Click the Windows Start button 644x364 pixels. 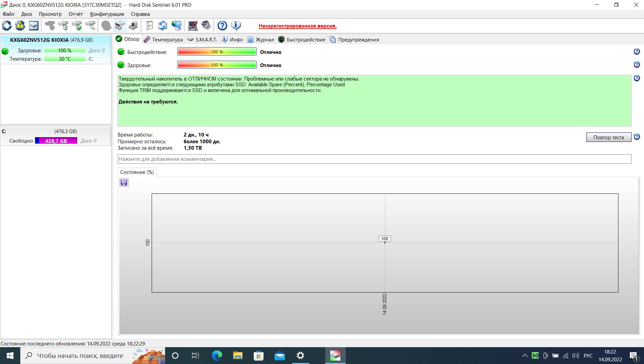pyautogui.click(x=10, y=356)
